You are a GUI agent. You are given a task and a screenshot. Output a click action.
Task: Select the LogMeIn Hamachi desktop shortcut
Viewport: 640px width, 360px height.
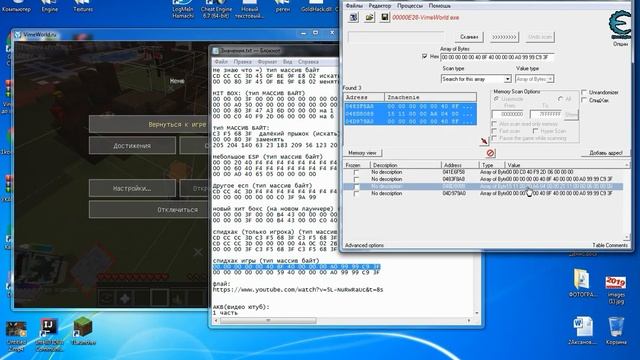click(182, 9)
